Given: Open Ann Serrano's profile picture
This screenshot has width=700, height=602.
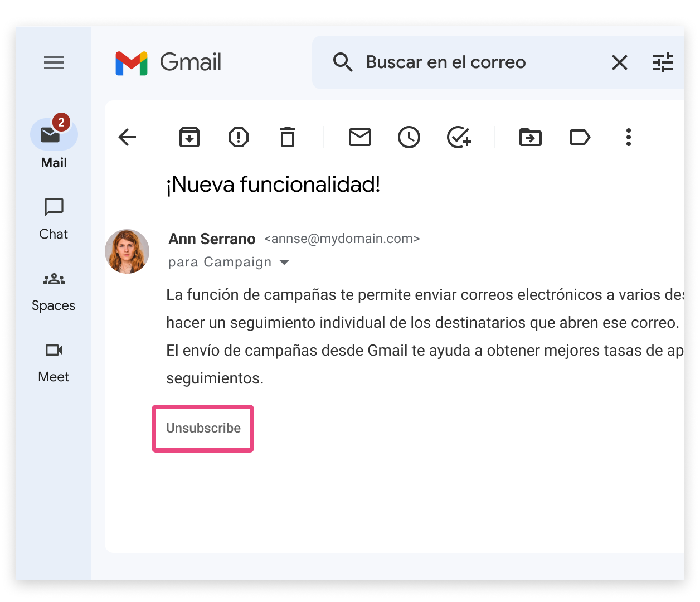Looking at the screenshot, I should click(x=127, y=251).
